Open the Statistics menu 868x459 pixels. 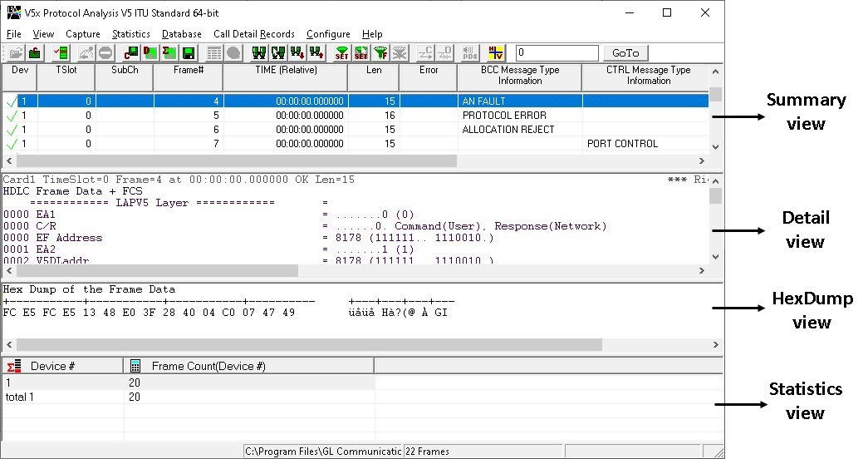tap(131, 34)
